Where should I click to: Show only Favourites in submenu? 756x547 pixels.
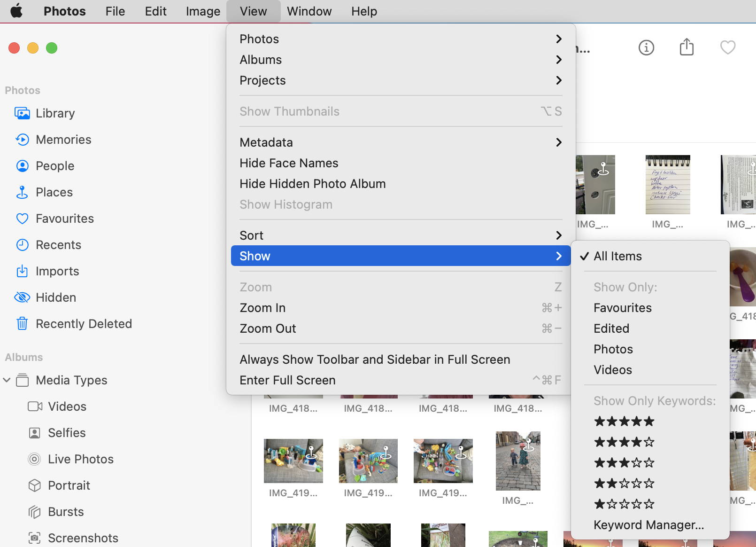(x=650, y=308)
